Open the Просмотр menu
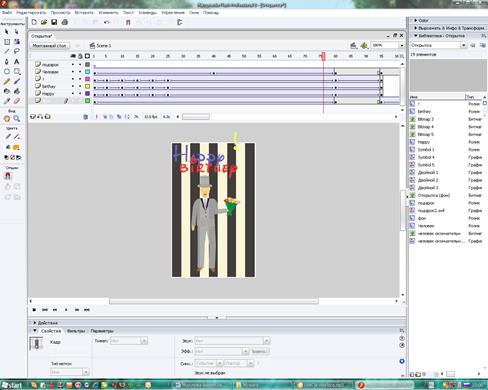Screen dimensions: 488x390 coord(60,13)
